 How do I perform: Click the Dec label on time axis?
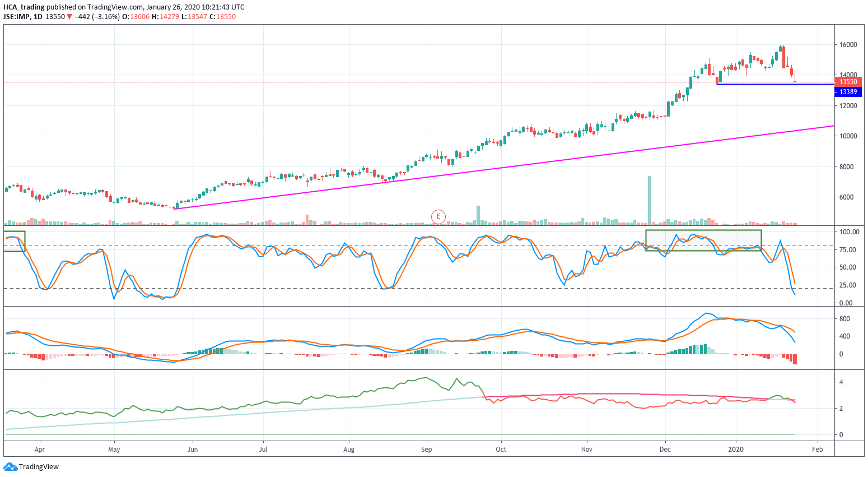click(665, 450)
